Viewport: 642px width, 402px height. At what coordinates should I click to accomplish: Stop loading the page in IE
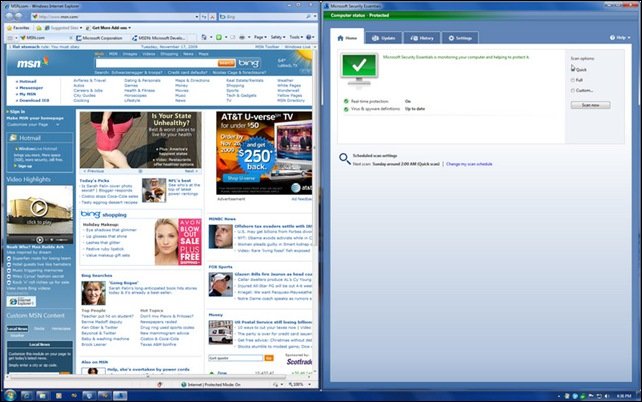point(212,17)
